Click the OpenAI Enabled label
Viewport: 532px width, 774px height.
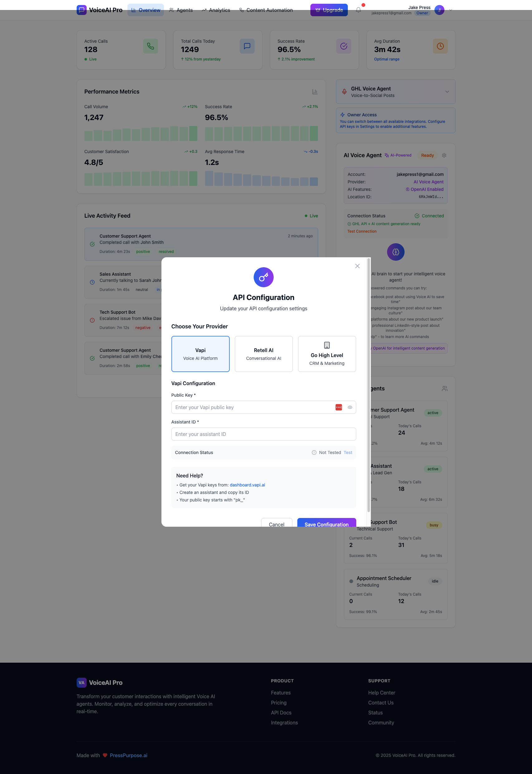click(424, 189)
